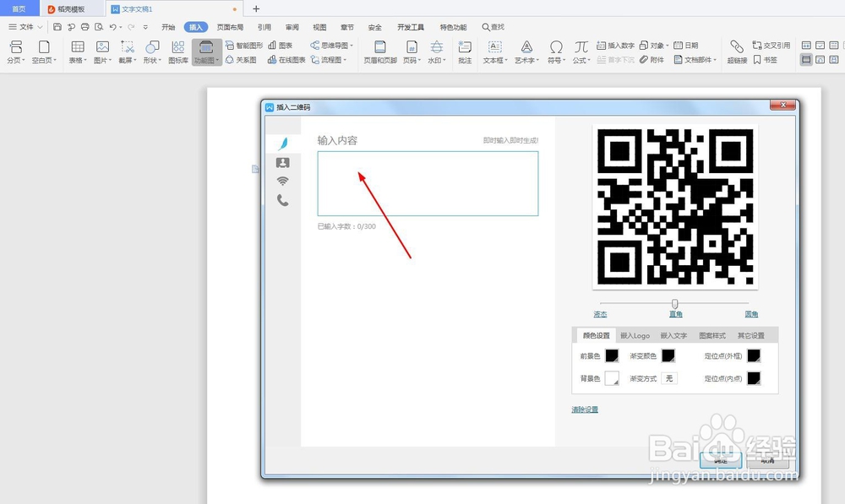
Task: Pick the 渐变颜色 gradient color swatch
Action: click(668, 356)
